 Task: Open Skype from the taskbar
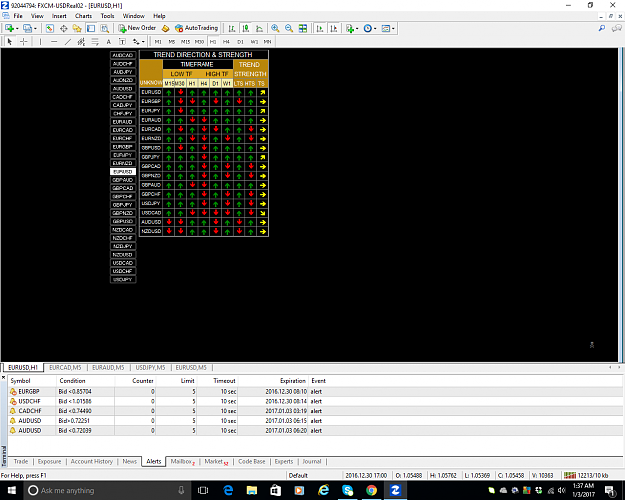(348, 490)
